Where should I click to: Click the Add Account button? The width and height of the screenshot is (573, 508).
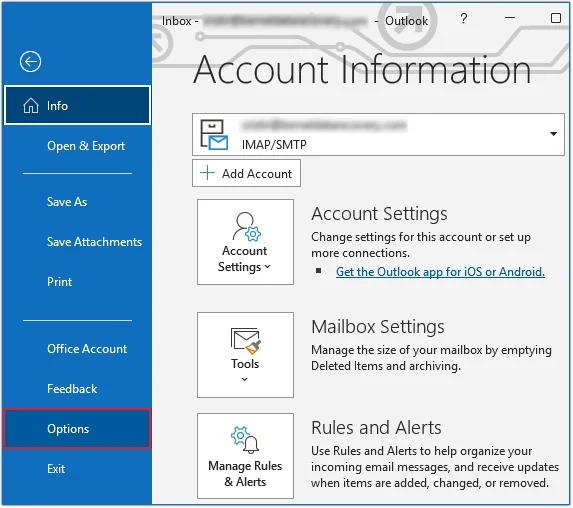246,173
